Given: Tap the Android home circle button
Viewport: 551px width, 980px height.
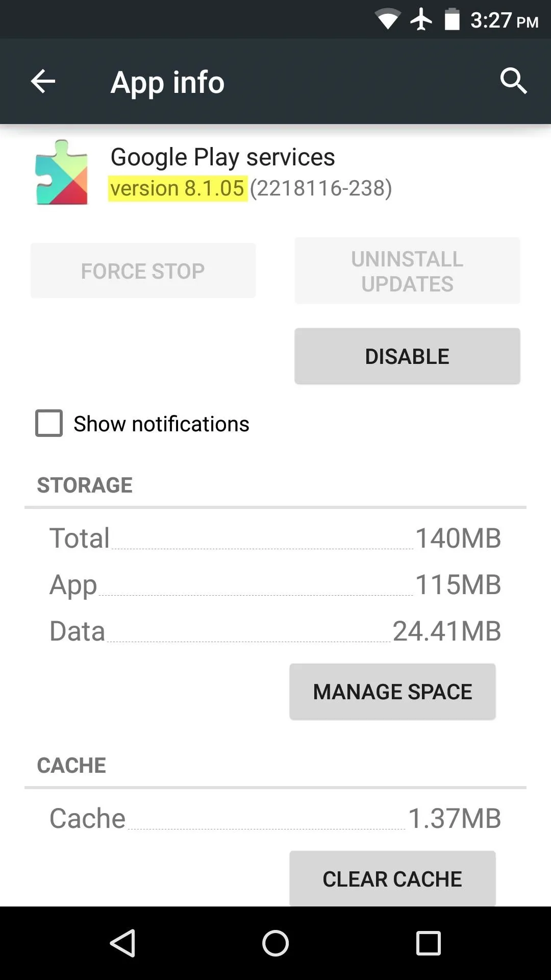Looking at the screenshot, I should click(x=275, y=943).
